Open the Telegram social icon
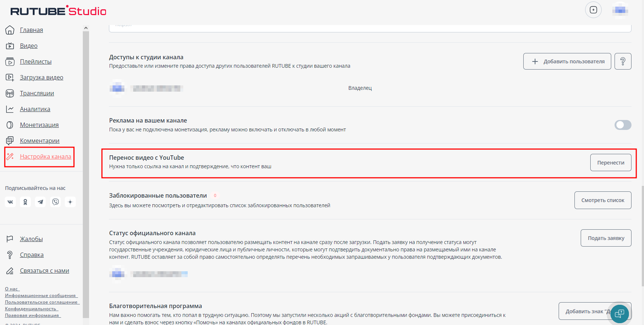This screenshot has height=325, width=644. [x=40, y=202]
